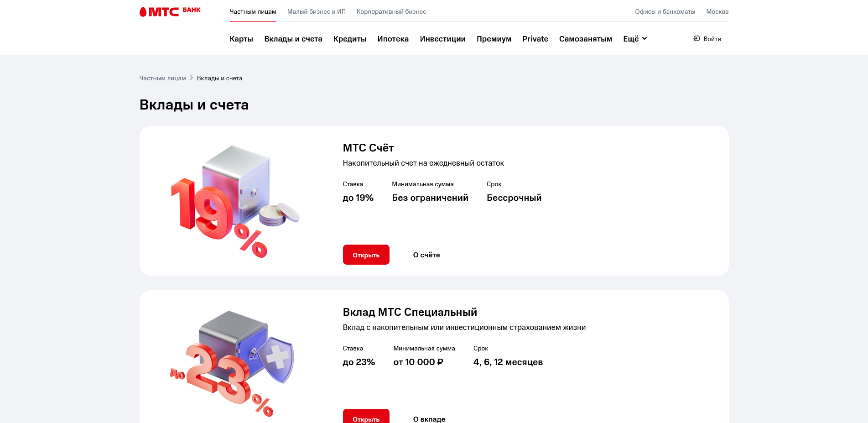The height and width of the screenshot is (423, 868).
Task: Open the Вклады и счета menu item
Action: (293, 39)
